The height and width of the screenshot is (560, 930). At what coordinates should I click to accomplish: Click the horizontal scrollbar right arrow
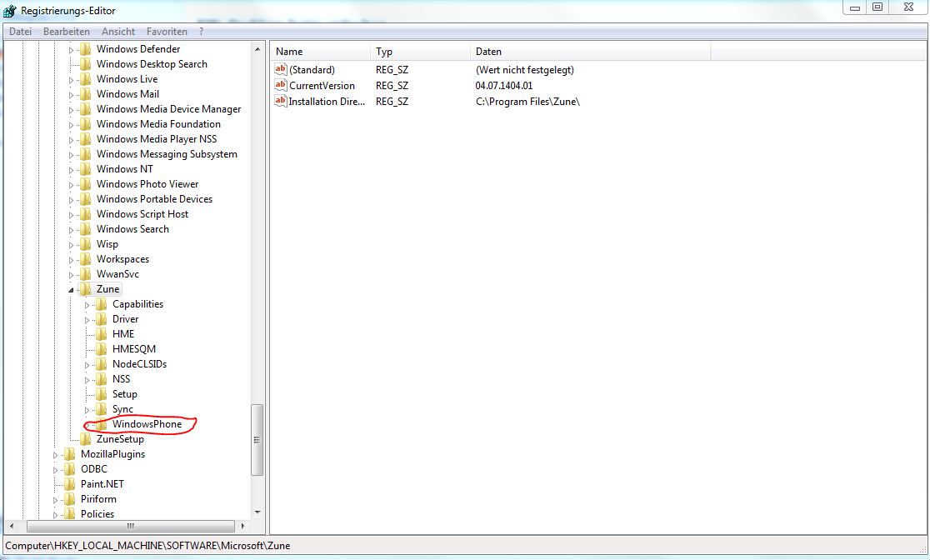tap(242, 526)
